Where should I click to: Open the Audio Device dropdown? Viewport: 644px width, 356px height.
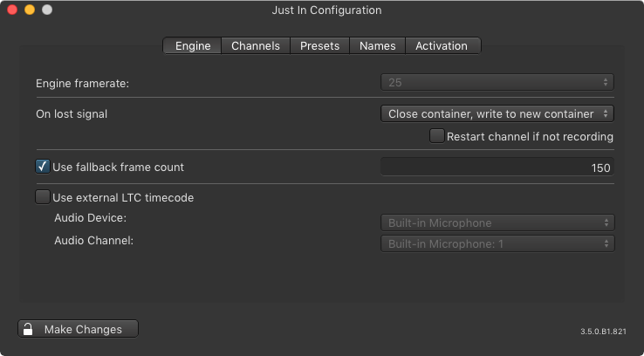497,223
